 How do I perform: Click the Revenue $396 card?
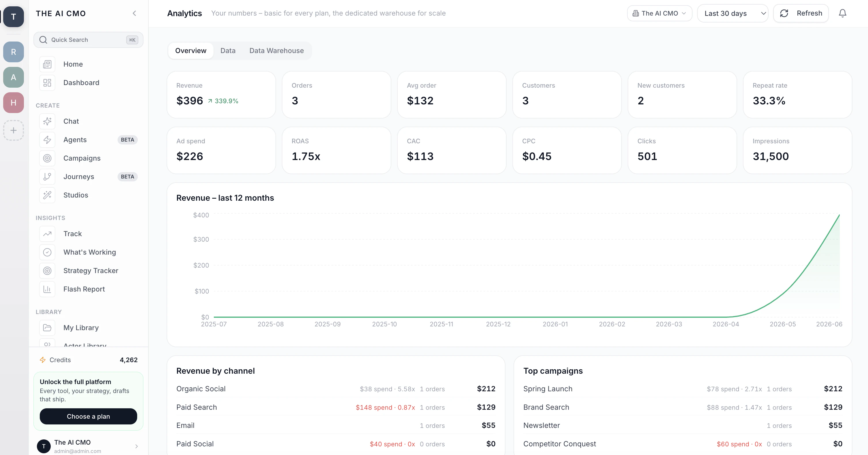pos(221,95)
